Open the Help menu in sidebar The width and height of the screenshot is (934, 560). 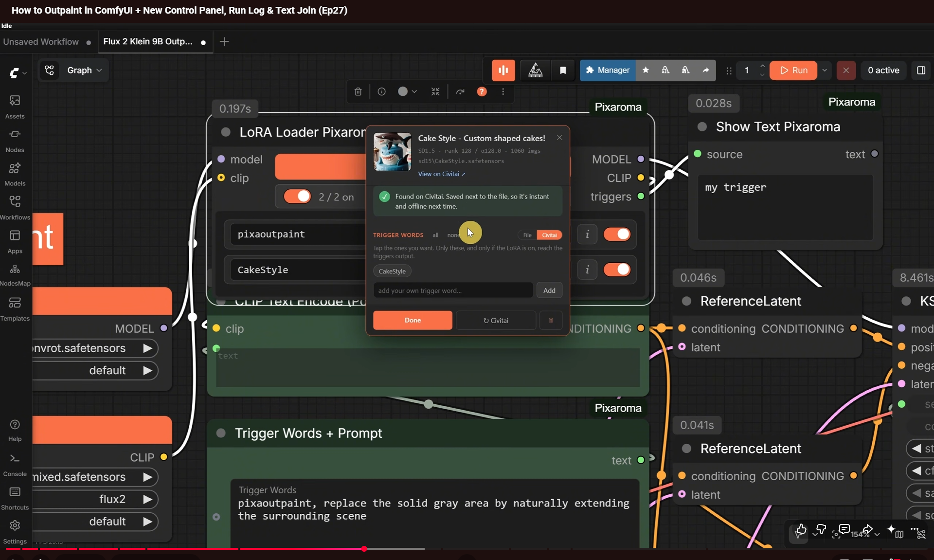15,430
